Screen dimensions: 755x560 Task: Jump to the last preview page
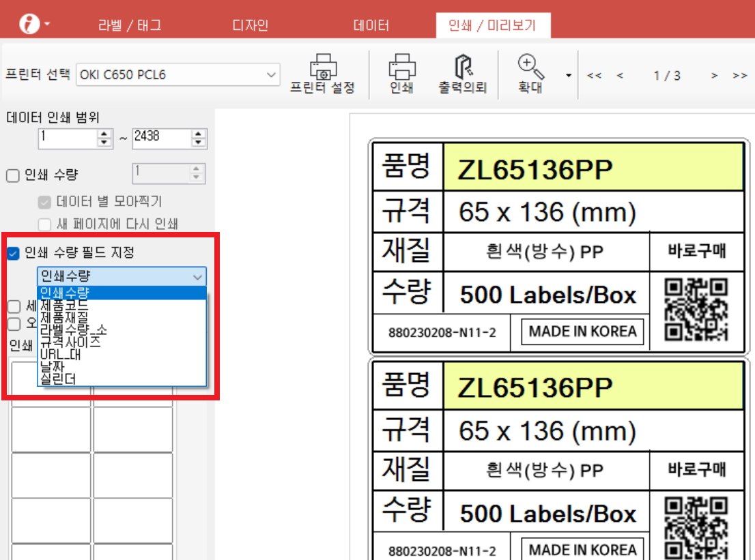740,76
